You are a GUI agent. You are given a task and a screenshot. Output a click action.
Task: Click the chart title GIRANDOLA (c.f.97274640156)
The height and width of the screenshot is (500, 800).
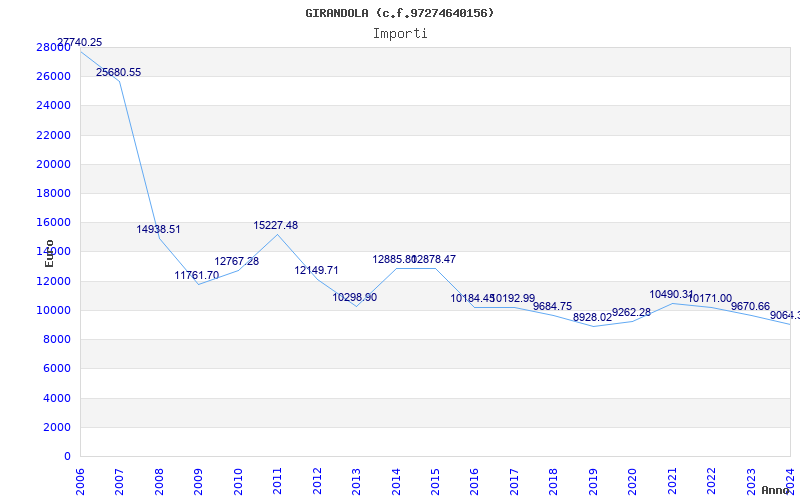click(x=399, y=13)
